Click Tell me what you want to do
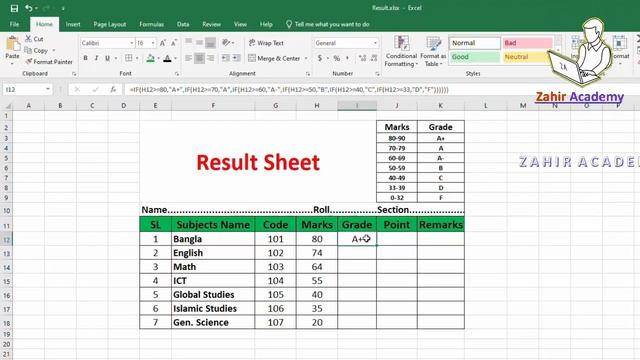 (x=328, y=24)
